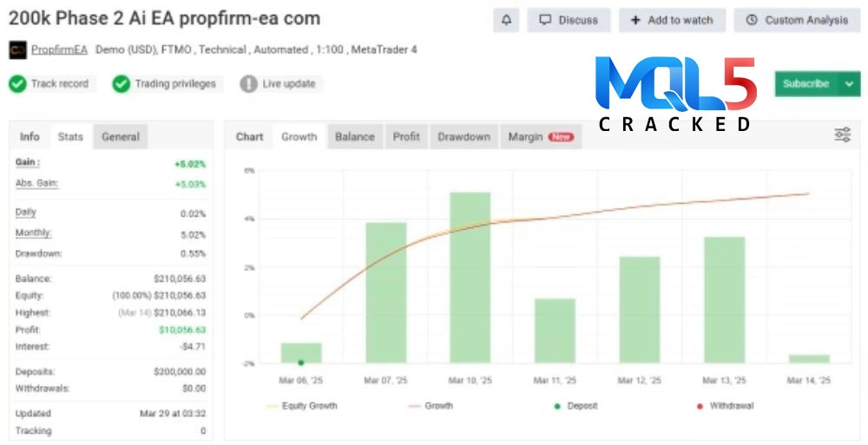Expand the Subscribe dropdown arrow
The height and width of the screenshot is (445, 868).
(x=849, y=84)
